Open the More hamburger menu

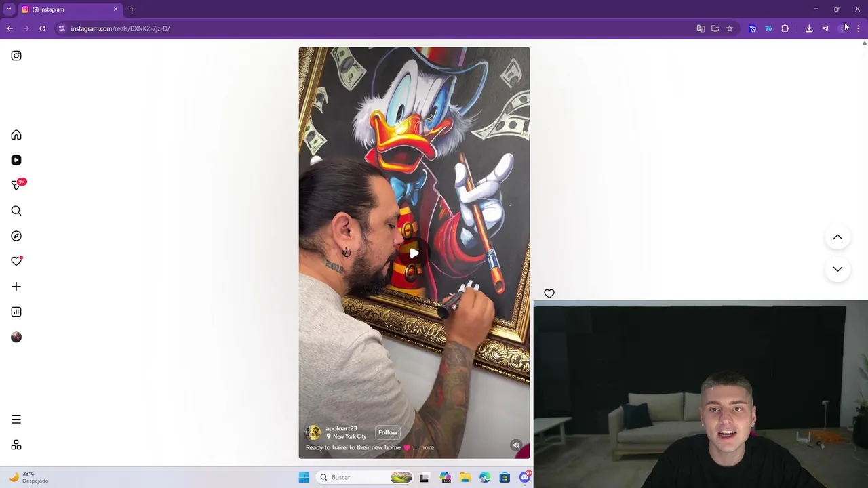(x=16, y=420)
